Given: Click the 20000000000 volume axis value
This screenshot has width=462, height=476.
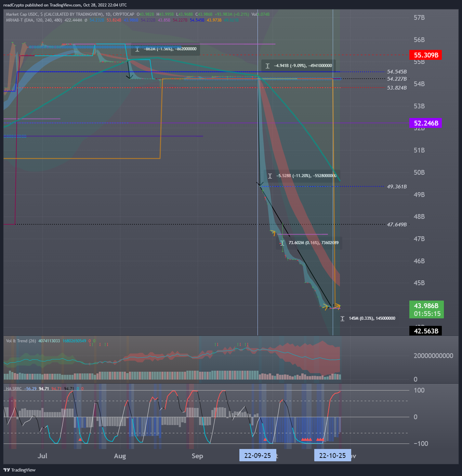Looking at the screenshot, I should (x=433, y=356).
